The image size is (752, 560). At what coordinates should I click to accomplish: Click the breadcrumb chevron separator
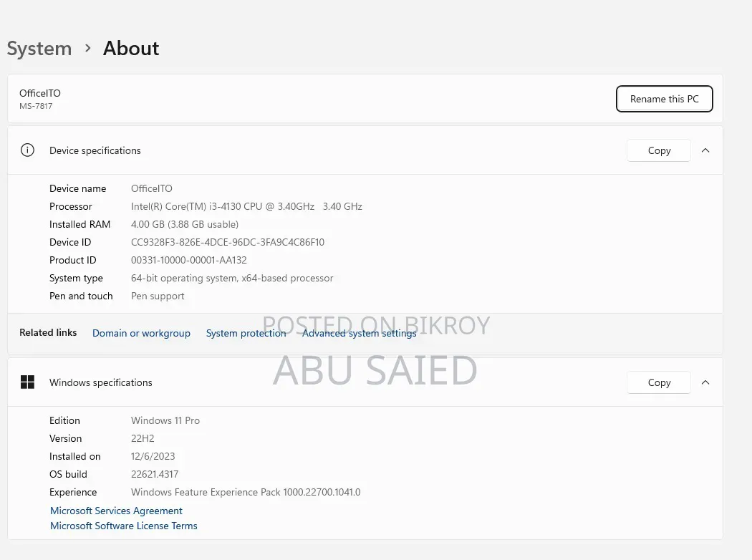pyautogui.click(x=88, y=48)
